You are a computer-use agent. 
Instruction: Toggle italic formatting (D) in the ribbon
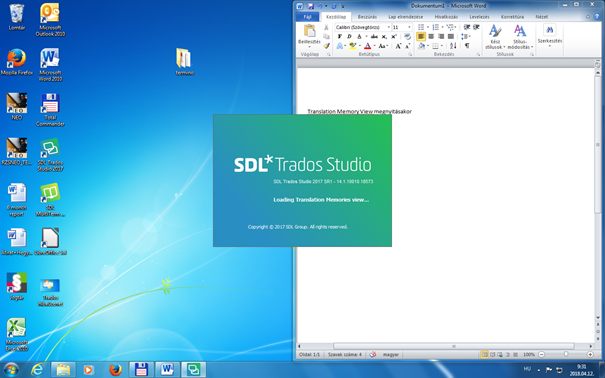click(349, 37)
